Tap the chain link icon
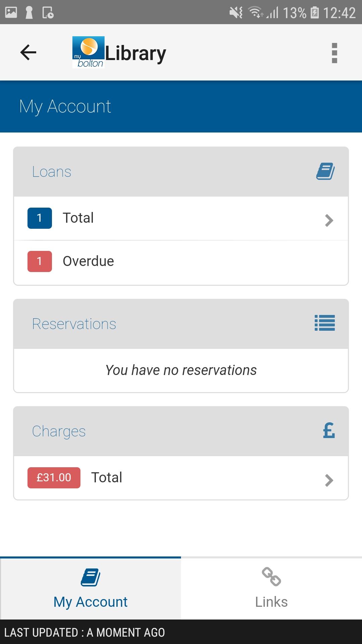The height and width of the screenshot is (644, 362). tap(271, 577)
